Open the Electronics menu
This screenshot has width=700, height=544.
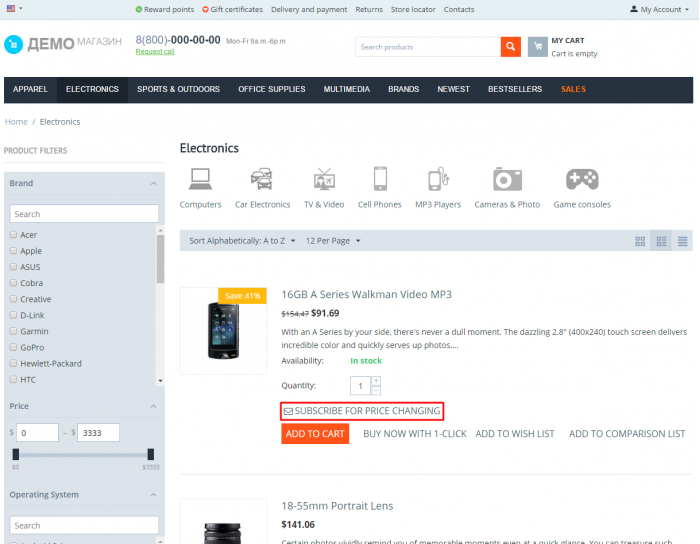point(92,89)
